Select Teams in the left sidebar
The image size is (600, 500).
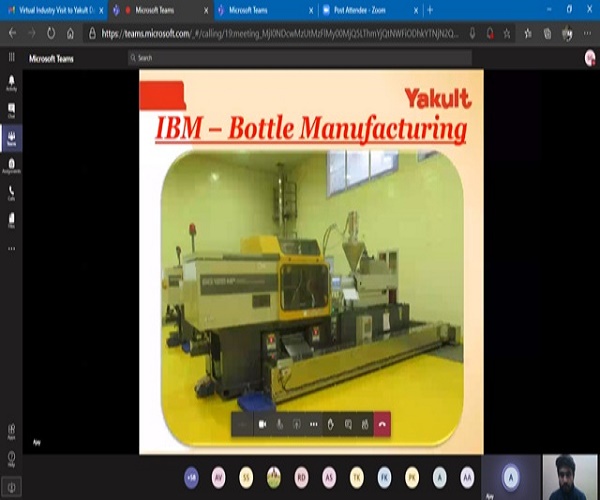point(11,138)
